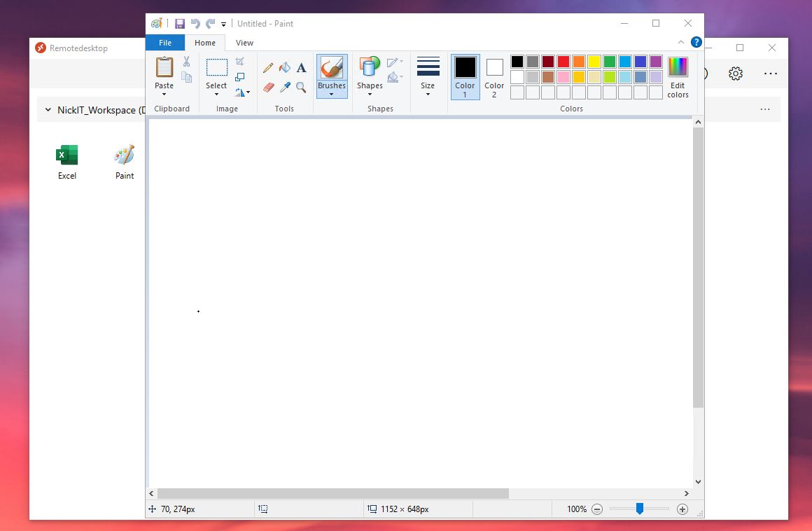Viewport: 812px width, 531px height.
Task: Pick the brown color swatch
Action: (x=548, y=77)
